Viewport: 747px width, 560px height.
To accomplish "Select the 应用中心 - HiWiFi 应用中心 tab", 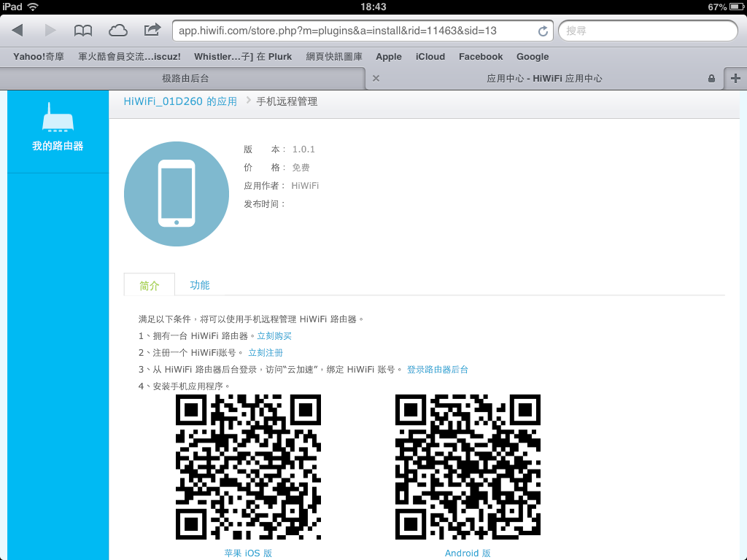I will (x=544, y=78).
